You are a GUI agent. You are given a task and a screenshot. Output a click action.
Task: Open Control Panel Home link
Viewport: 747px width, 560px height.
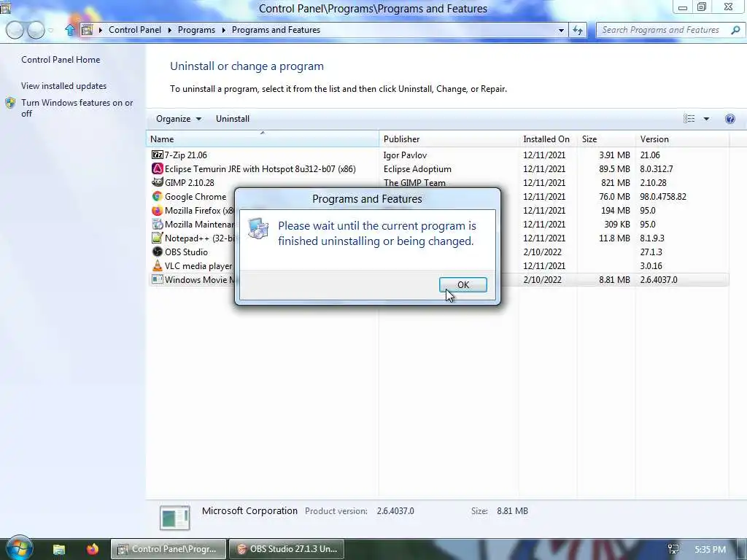[x=61, y=60]
